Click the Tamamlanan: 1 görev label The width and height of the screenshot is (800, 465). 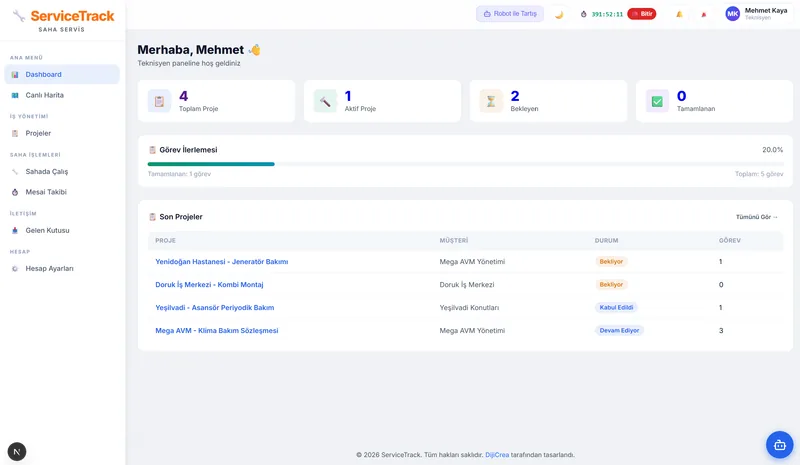pyautogui.click(x=179, y=174)
